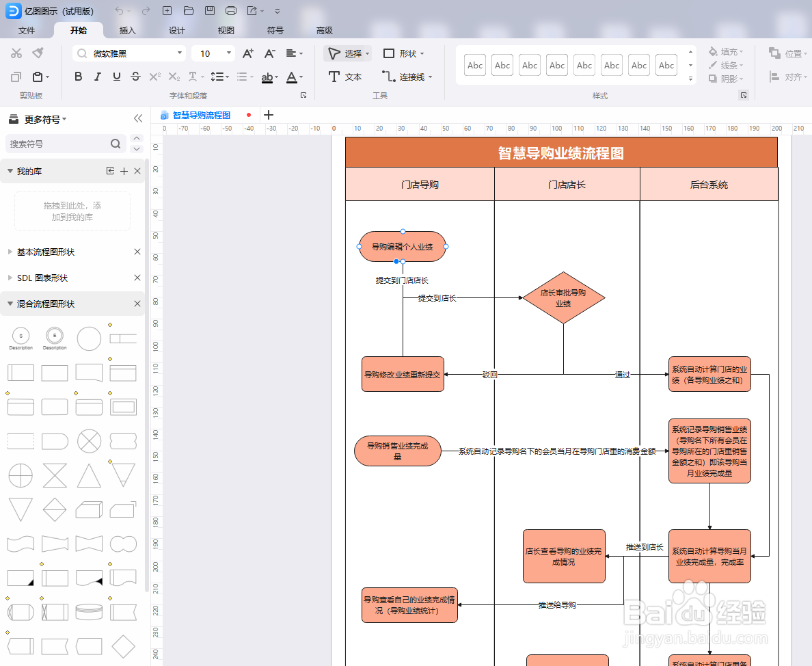The image size is (812, 666).
Task: Apply the first Abc style preset
Action: click(475, 65)
